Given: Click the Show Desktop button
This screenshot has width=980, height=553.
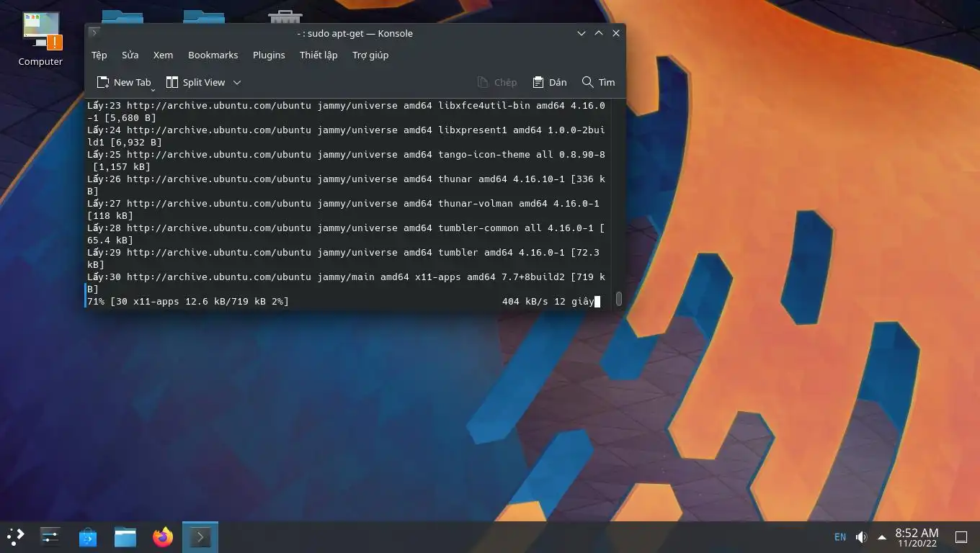Looking at the screenshot, I should [x=961, y=536].
